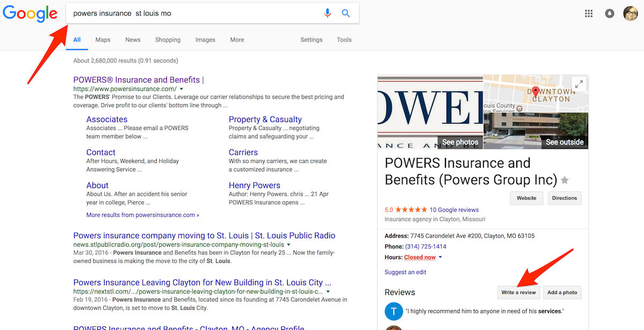Click the Website button
The height and width of the screenshot is (330, 644).
(526, 198)
